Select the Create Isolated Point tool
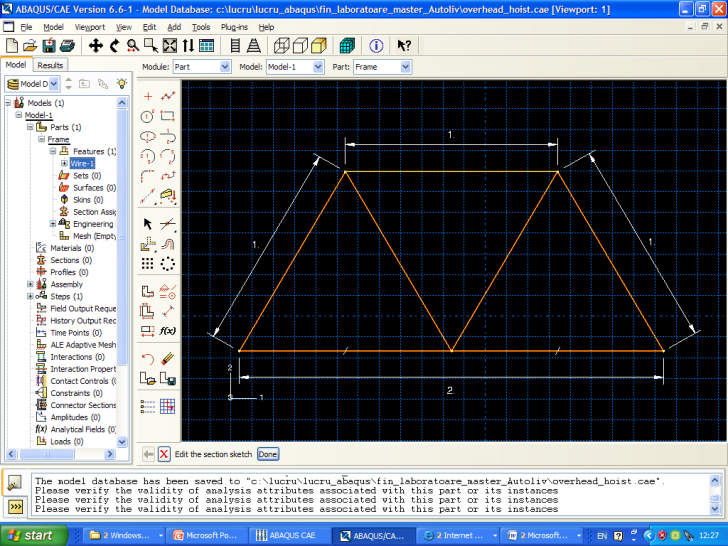728x546 pixels. pos(148,96)
